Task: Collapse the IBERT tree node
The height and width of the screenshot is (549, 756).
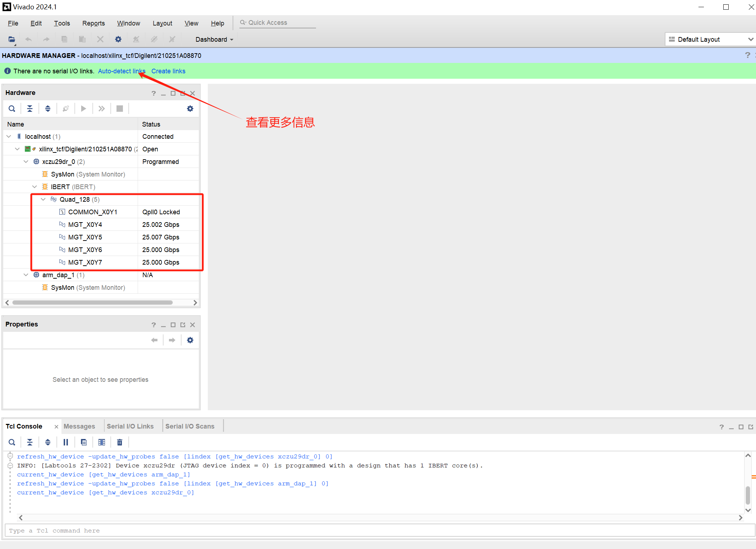Action: pos(35,187)
